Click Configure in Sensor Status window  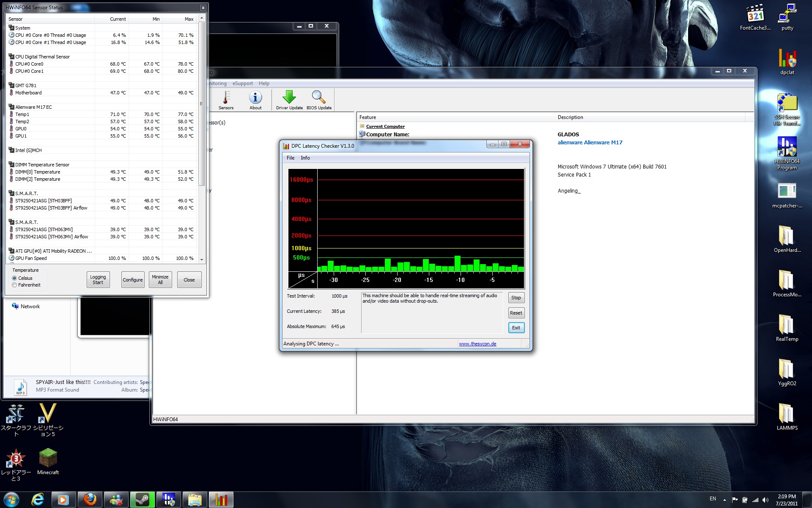[133, 280]
